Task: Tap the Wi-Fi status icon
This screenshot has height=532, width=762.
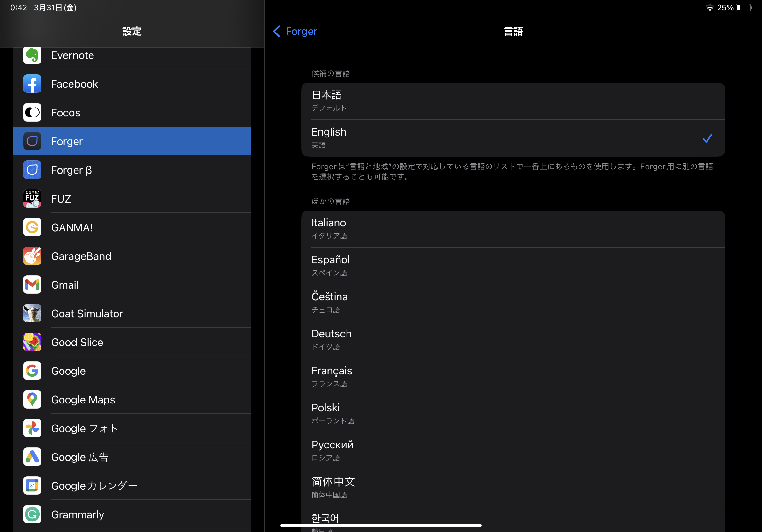Action: click(710, 8)
